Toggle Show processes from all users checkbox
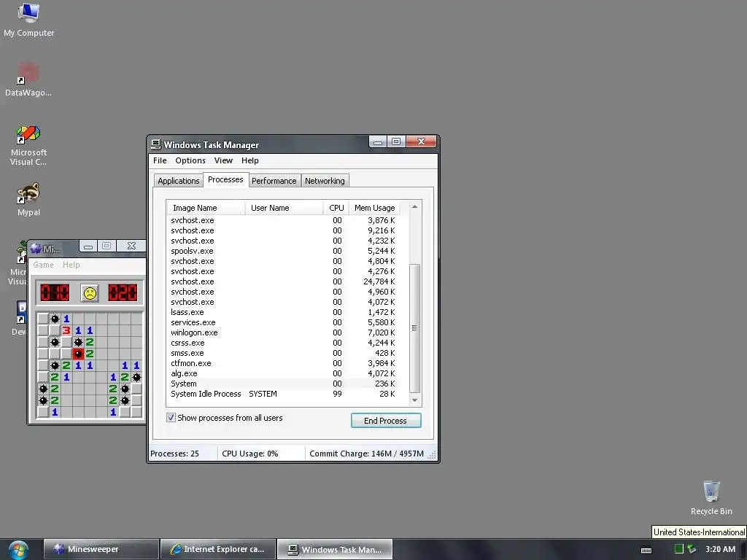The image size is (747, 560). (x=171, y=418)
